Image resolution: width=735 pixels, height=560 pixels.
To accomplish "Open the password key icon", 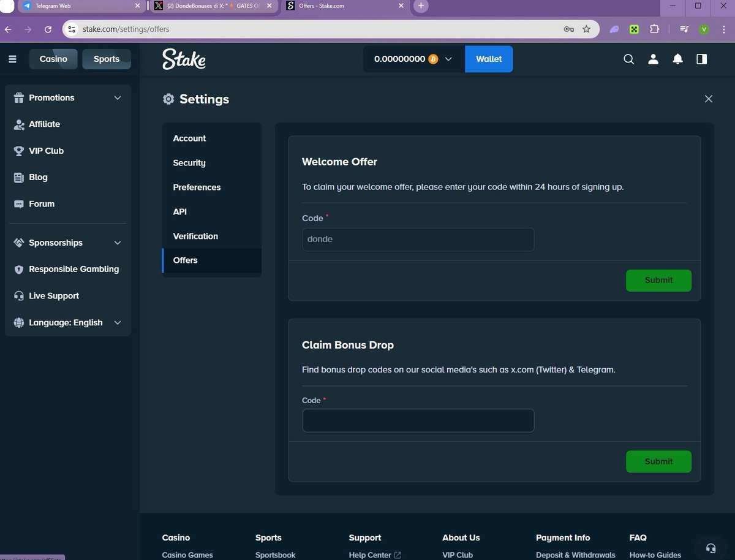I will click(568, 29).
